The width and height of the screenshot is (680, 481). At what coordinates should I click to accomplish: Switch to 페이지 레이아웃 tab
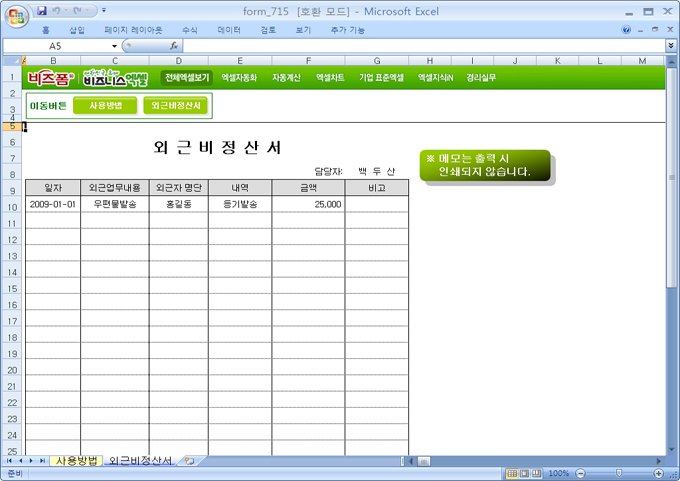133,30
